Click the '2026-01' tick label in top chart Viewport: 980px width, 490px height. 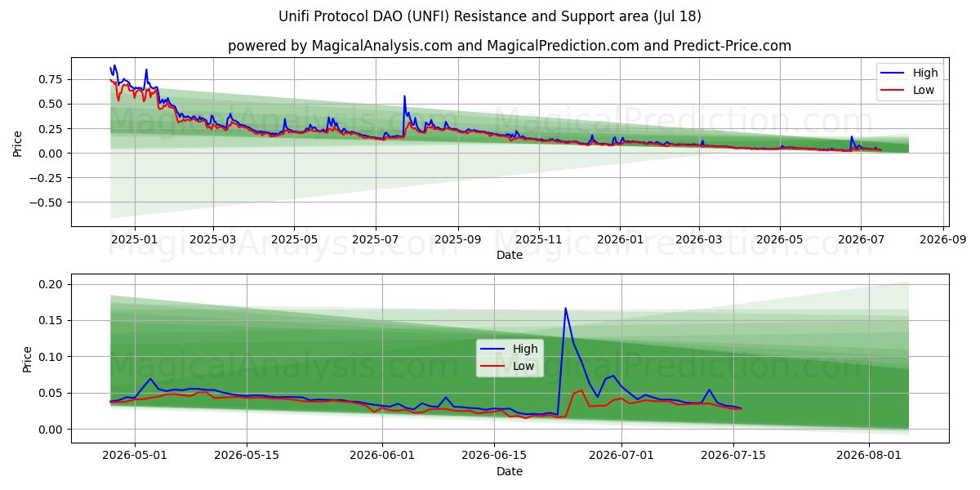pyautogui.click(x=620, y=240)
